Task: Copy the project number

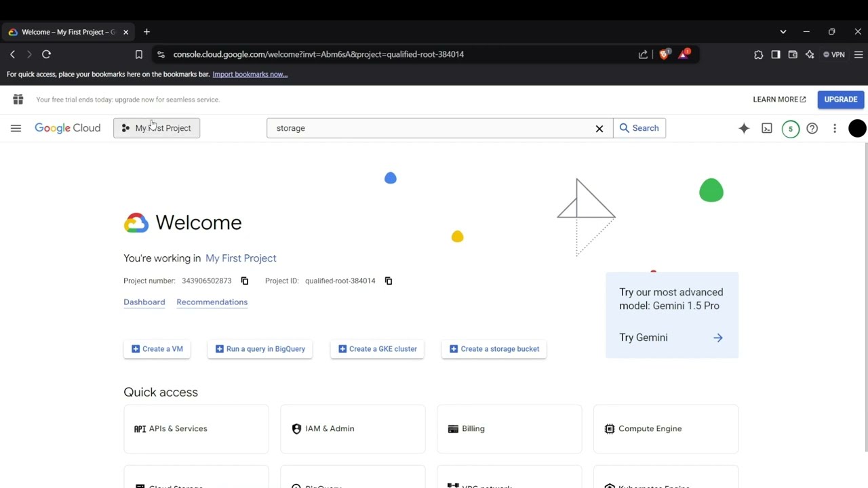Action: (245, 281)
